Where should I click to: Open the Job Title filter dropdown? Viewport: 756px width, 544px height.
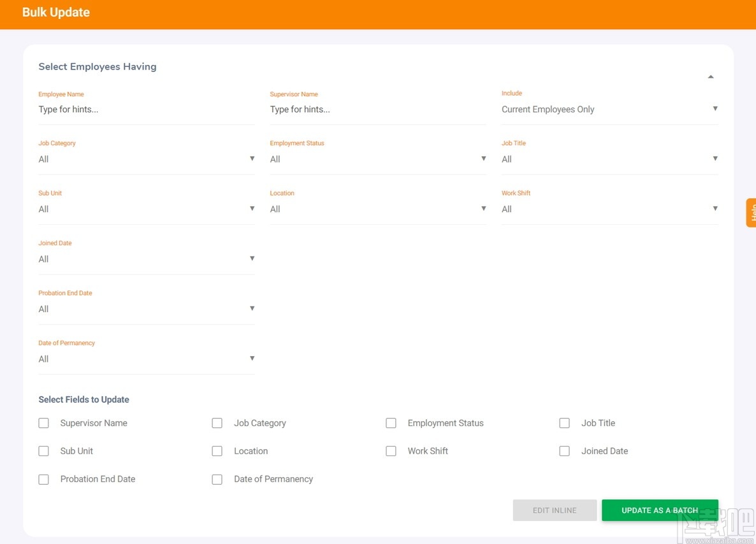pyautogui.click(x=609, y=159)
